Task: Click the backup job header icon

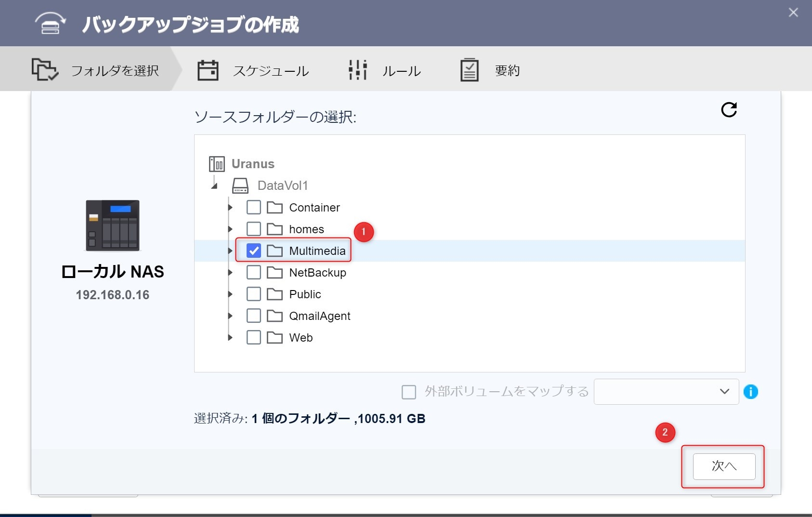Action: click(50, 24)
